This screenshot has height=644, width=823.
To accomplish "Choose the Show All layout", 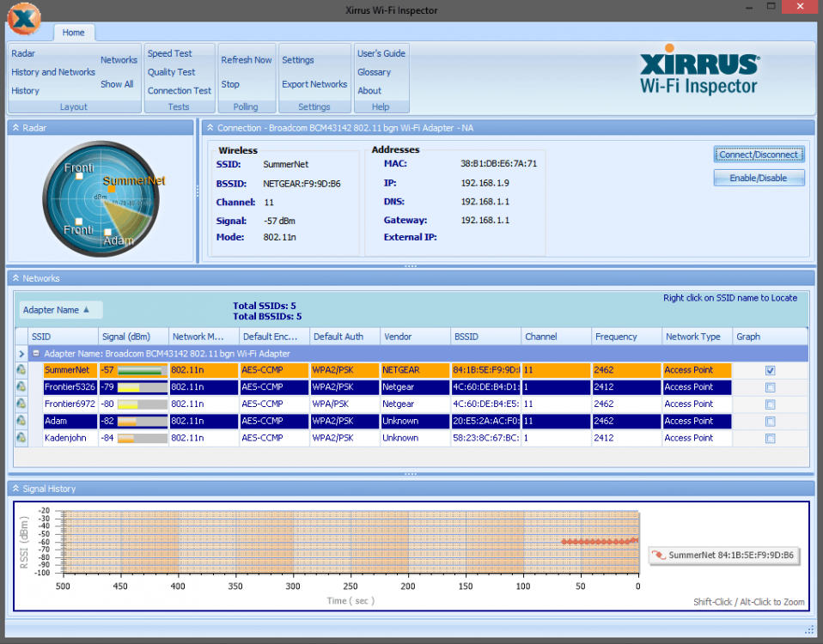I will [117, 84].
